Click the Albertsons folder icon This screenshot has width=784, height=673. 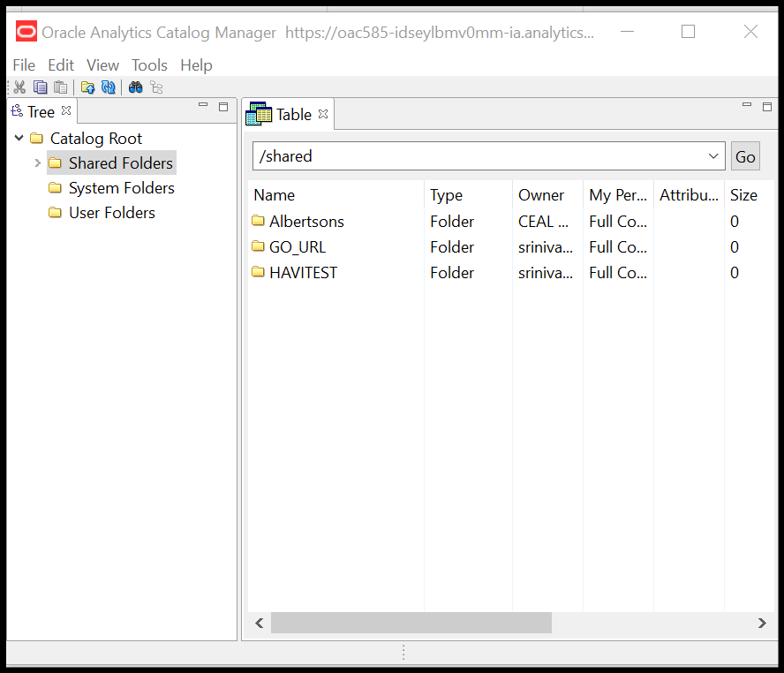(258, 221)
